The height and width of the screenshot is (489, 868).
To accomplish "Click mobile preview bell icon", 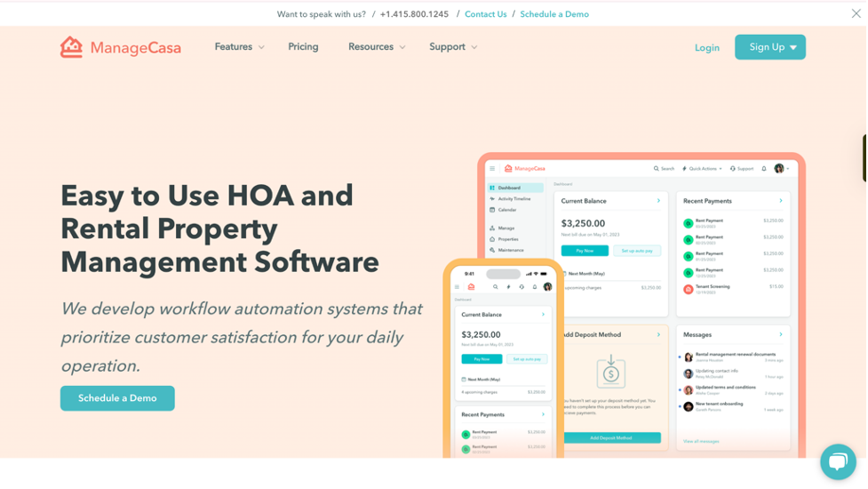I will tap(534, 287).
